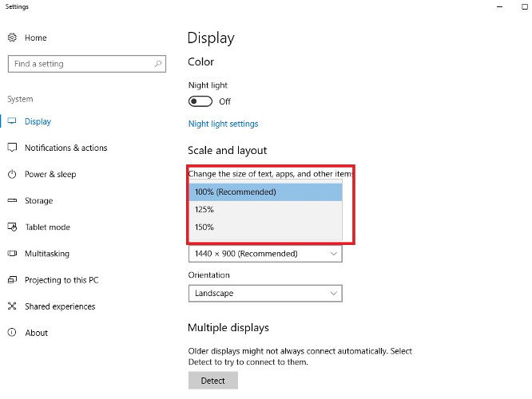The image size is (532, 399).
Task: Click the Color section heading
Action: click(200, 61)
